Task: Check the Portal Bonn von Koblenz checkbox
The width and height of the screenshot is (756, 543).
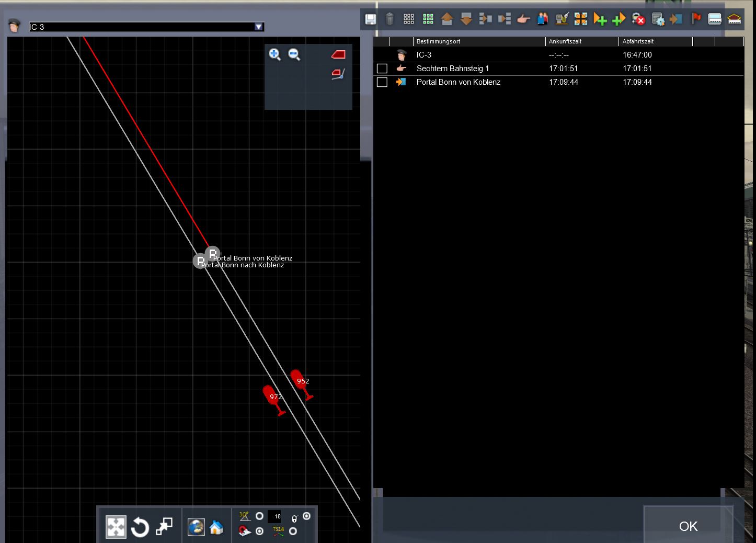Action: [382, 82]
